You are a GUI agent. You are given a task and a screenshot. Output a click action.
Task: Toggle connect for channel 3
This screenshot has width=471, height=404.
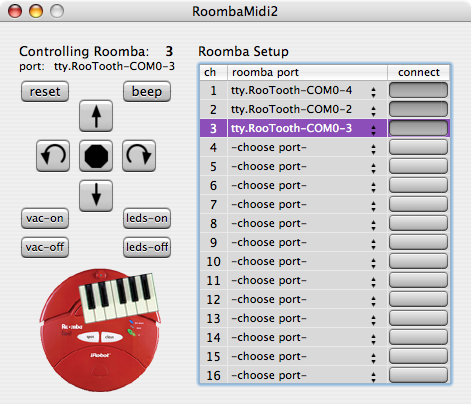(418, 128)
